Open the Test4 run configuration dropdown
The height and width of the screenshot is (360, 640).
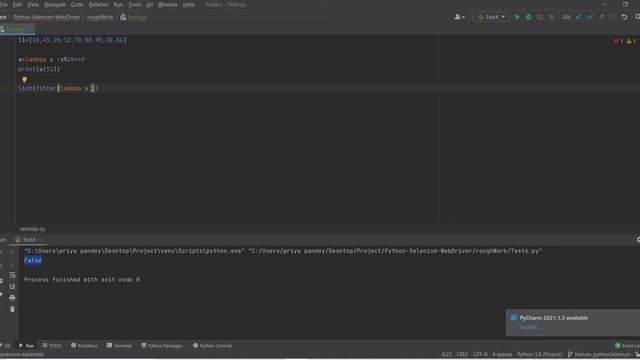click(x=491, y=17)
